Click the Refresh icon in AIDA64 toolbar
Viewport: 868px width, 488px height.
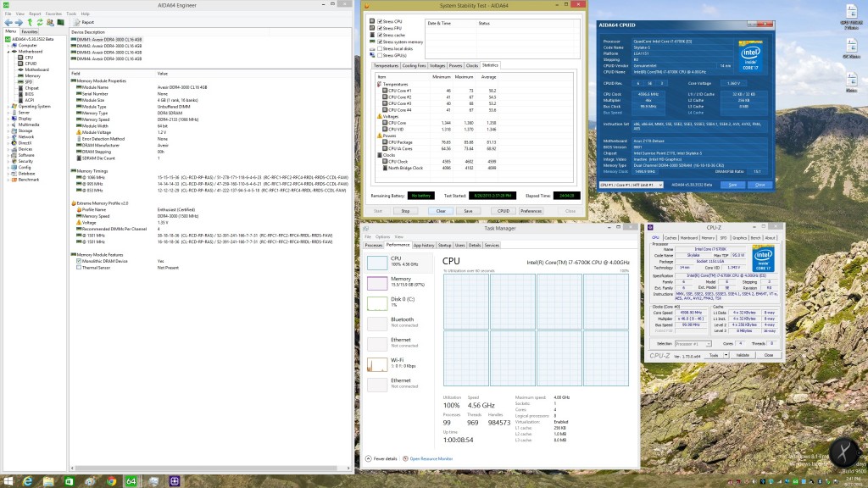(40, 22)
